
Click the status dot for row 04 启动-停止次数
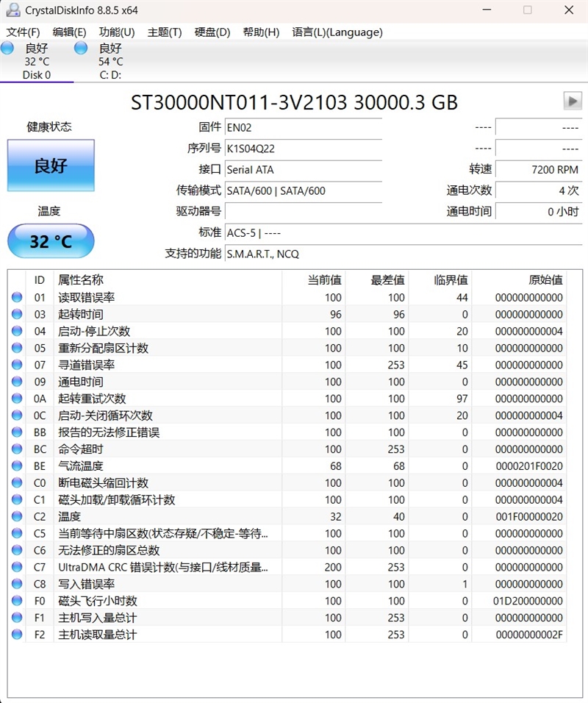pos(17,331)
